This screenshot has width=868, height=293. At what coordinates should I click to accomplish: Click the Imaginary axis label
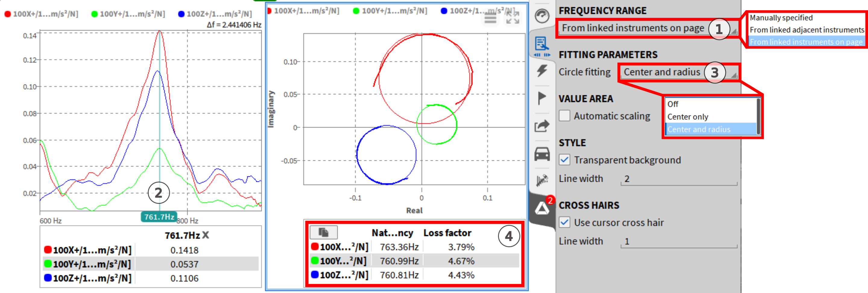[271, 109]
